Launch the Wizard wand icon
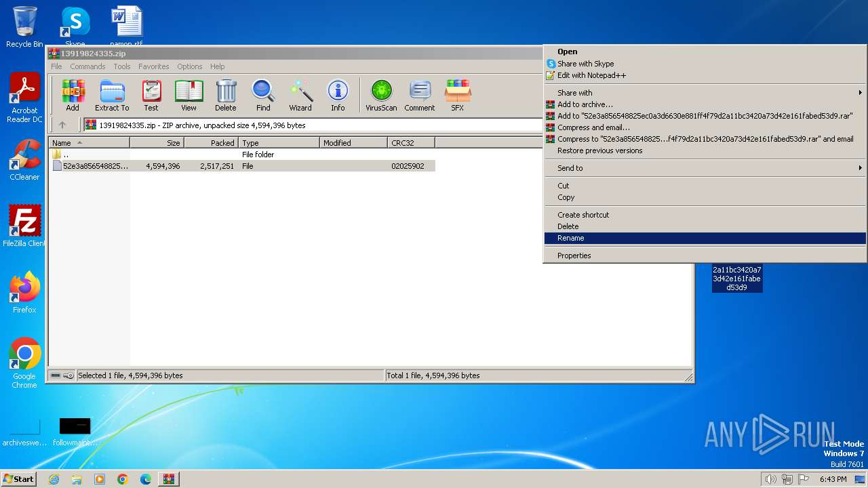 [300, 95]
